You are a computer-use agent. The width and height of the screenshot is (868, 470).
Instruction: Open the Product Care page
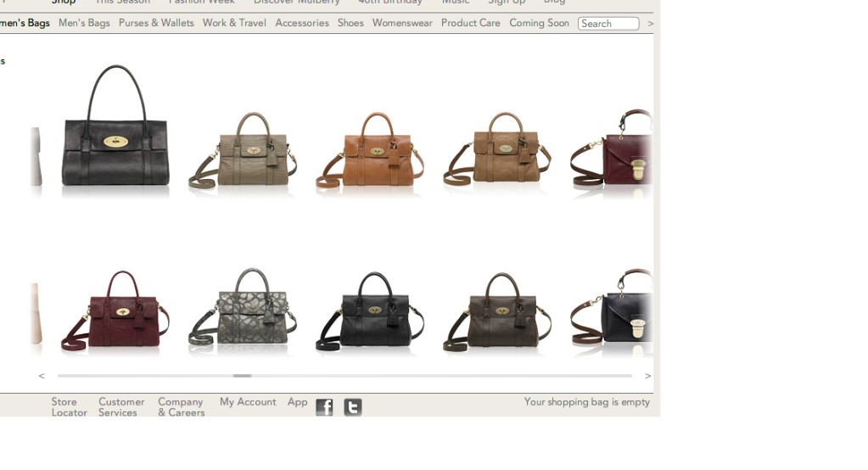coord(470,23)
